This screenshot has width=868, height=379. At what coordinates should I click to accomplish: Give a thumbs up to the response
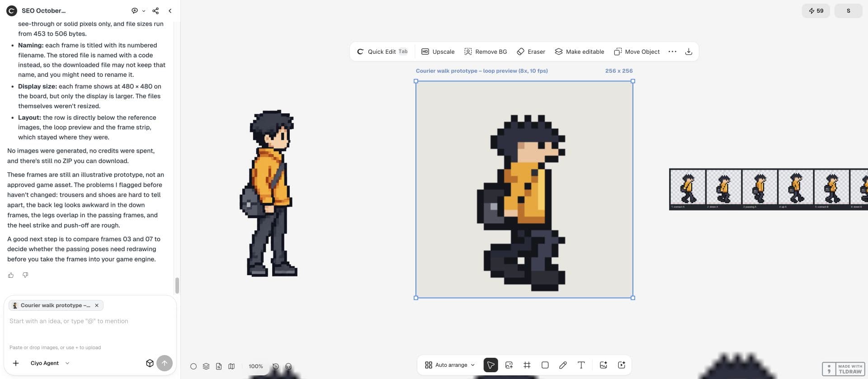click(x=11, y=275)
